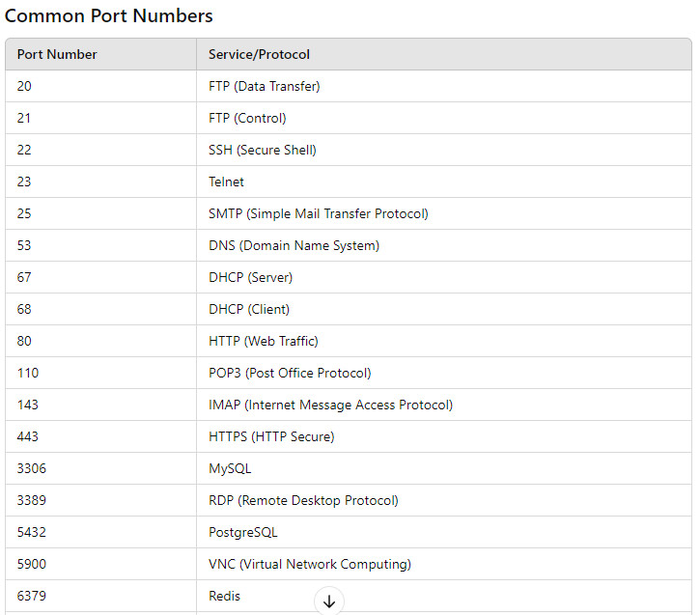Click the HTTP (Web Traffic) cell
Viewport: 700px width, 615px height.
(444, 341)
